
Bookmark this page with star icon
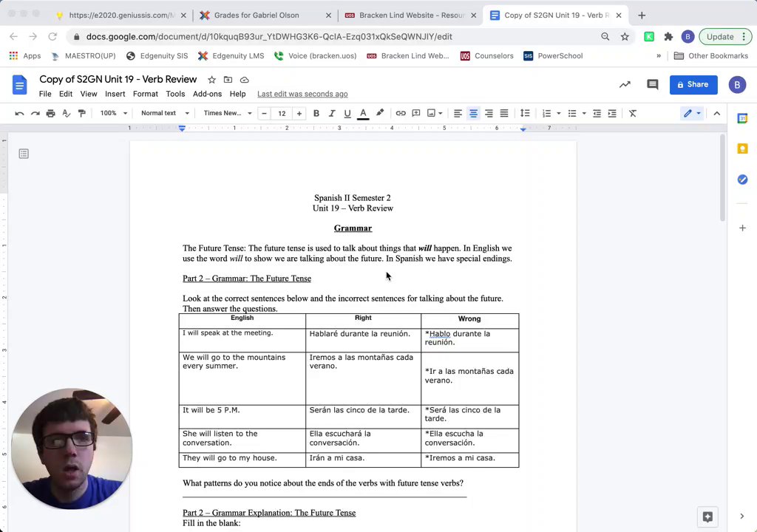click(625, 37)
